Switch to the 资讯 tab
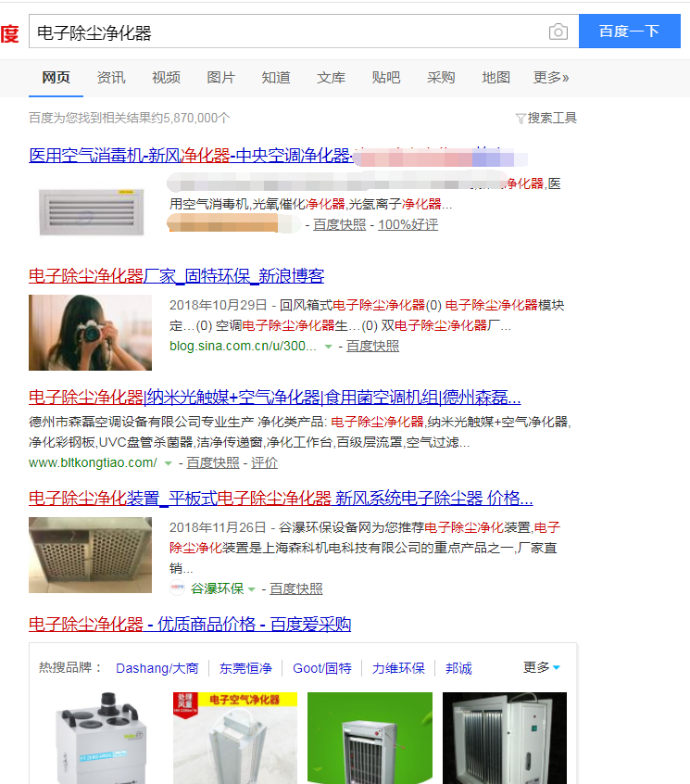Viewport: 690px width, 784px height. 111,78
